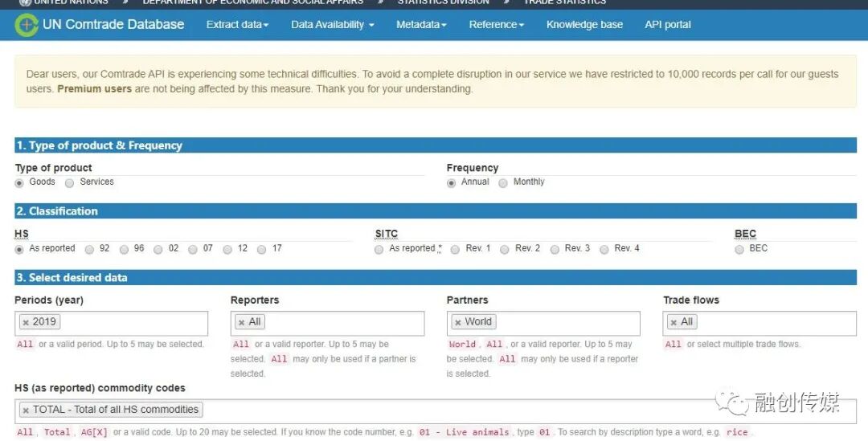Click the UN Comtrade Database title
Image resolution: width=868 pixels, height=441 pixels.
[113, 24]
